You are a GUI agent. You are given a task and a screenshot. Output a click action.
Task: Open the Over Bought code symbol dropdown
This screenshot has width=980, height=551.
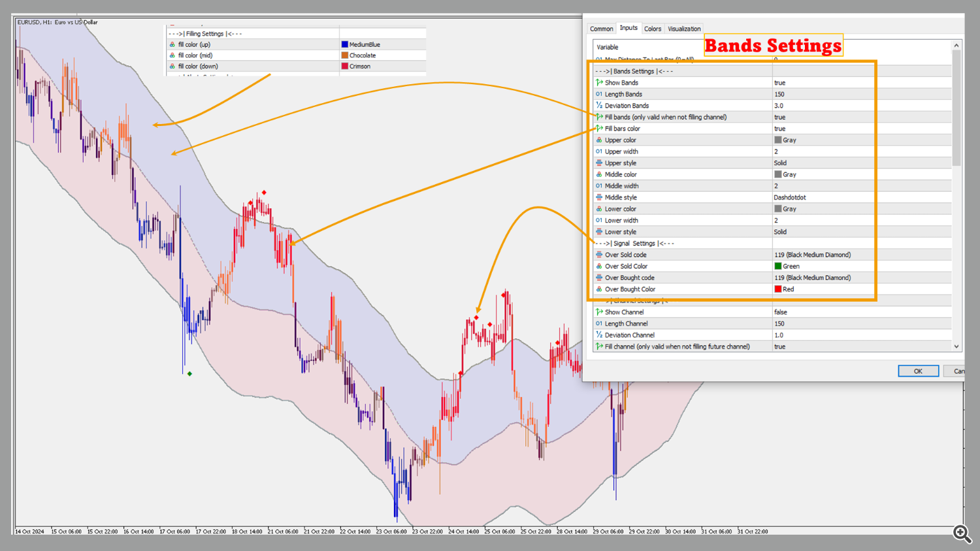click(x=812, y=277)
